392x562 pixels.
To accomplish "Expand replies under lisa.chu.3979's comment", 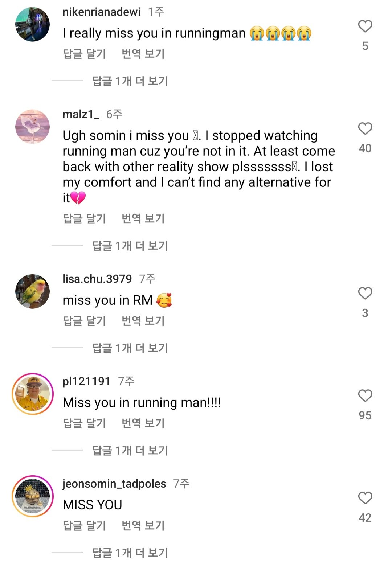I will [130, 348].
